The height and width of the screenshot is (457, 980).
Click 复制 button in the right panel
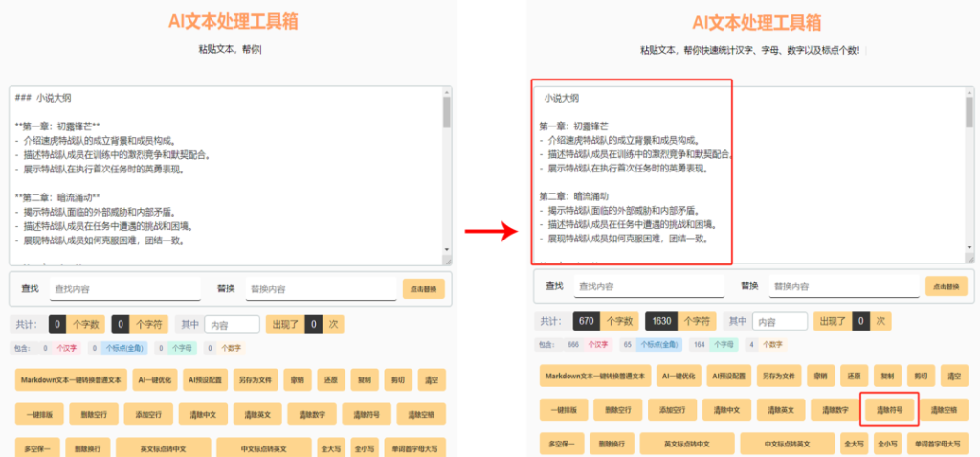[887, 377]
